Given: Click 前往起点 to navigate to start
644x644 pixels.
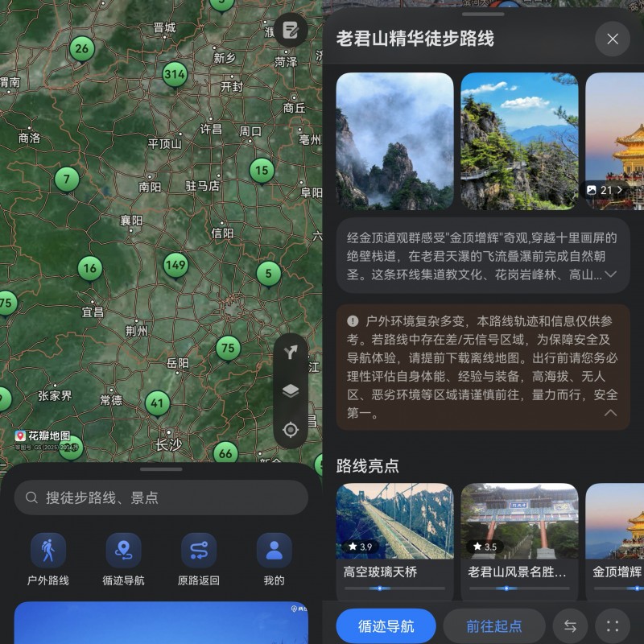Looking at the screenshot, I should click(x=493, y=626).
